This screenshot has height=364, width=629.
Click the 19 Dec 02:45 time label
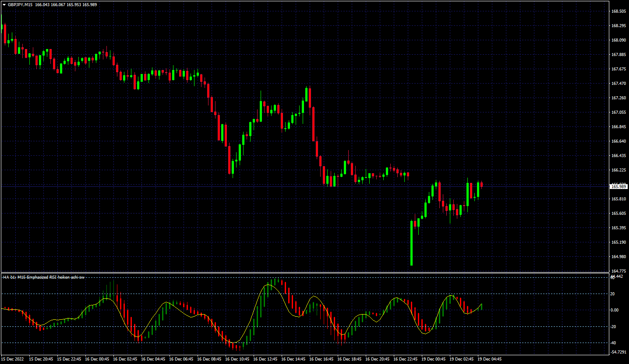pos(462,359)
